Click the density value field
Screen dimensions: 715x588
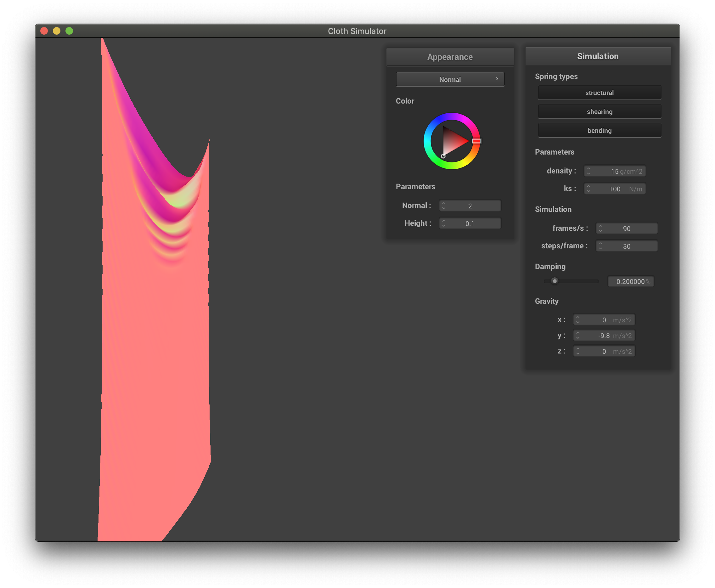615,171
